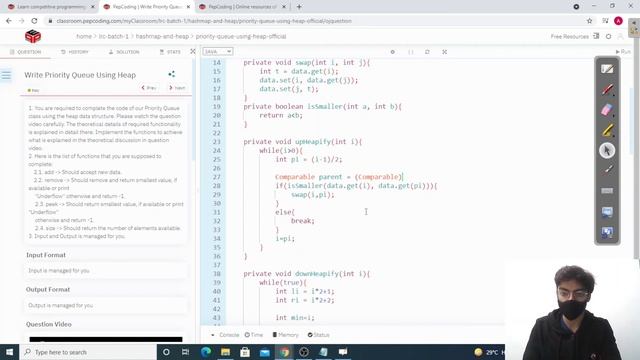This screenshot has width=640, height=360.
Task: Click the Run button
Action: 623,52
